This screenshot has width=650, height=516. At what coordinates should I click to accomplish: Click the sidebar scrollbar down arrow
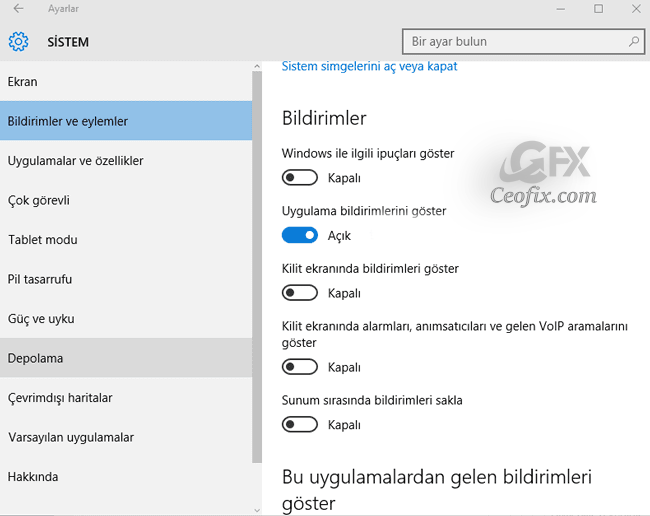click(x=257, y=510)
